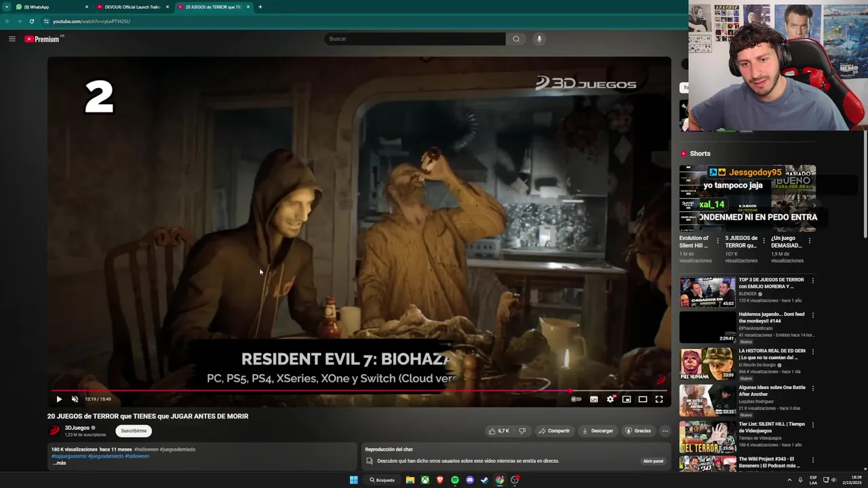Close the DEVOUR trailer tab
Screen dimensions: 868x488
(x=167, y=7)
